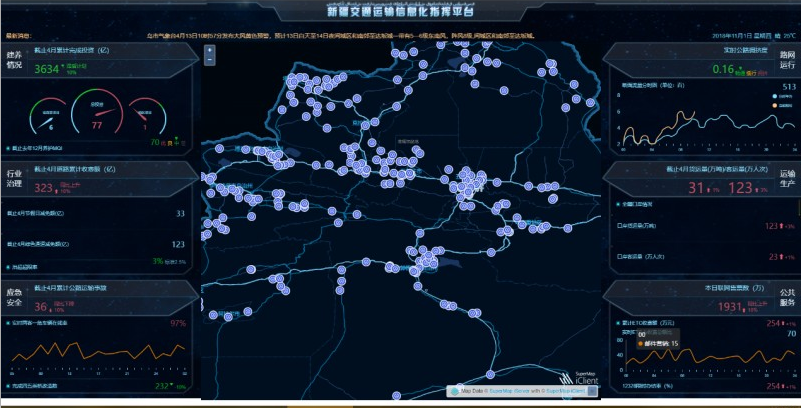
Task: Zoom out the map with minus button
Action: point(210,60)
